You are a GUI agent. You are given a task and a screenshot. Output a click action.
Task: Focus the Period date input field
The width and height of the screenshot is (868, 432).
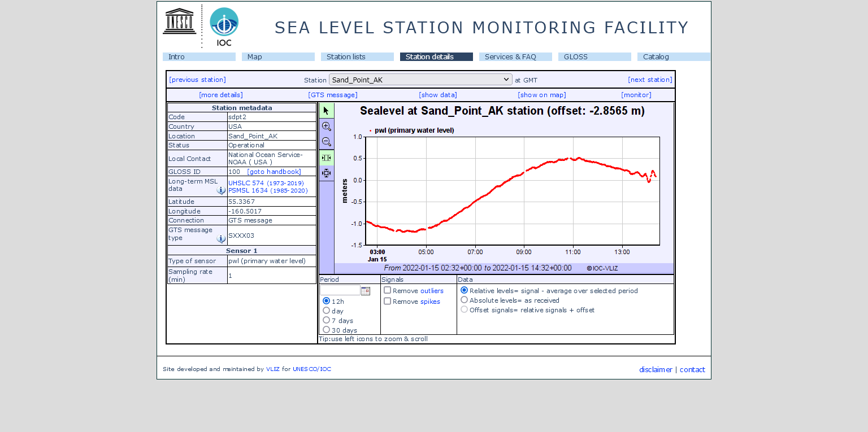pyautogui.click(x=340, y=290)
